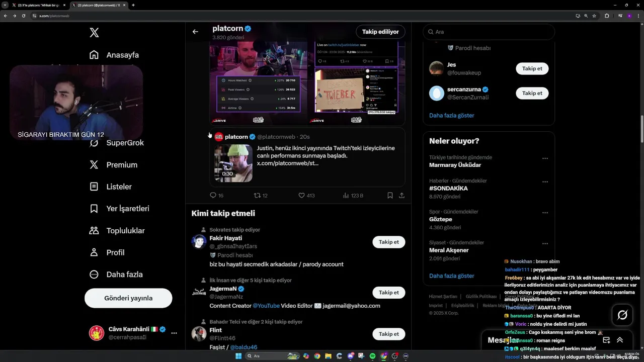Image resolution: width=644 pixels, height=362 pixels.
Task: Open options dots for Göztepe trend
Action: tap(545, 213)
